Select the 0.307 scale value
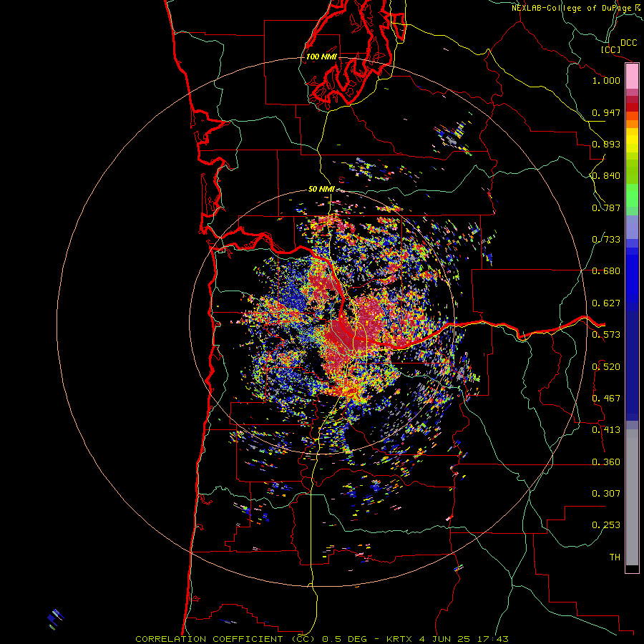 pyautogui.click(x=606, y=494)
